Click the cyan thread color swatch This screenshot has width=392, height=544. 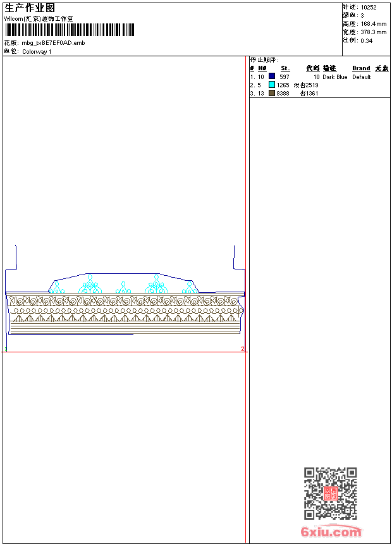[272, 85]
